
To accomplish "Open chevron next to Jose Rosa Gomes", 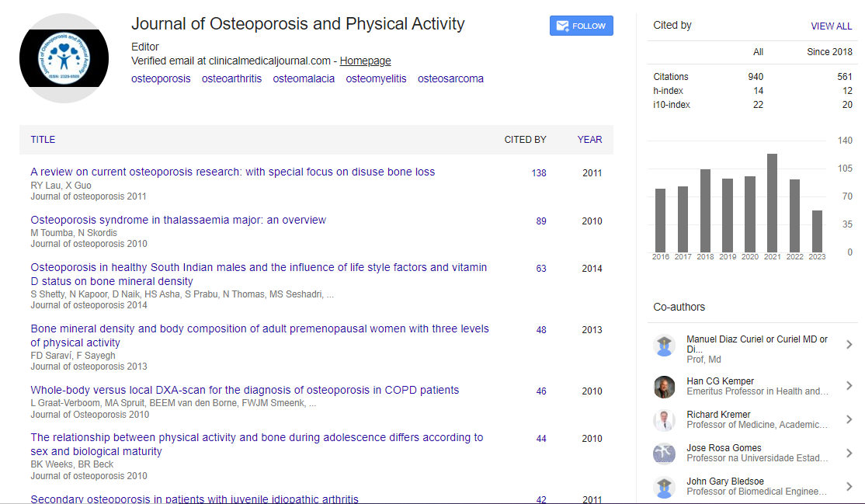I will click(x=849, y=453).
